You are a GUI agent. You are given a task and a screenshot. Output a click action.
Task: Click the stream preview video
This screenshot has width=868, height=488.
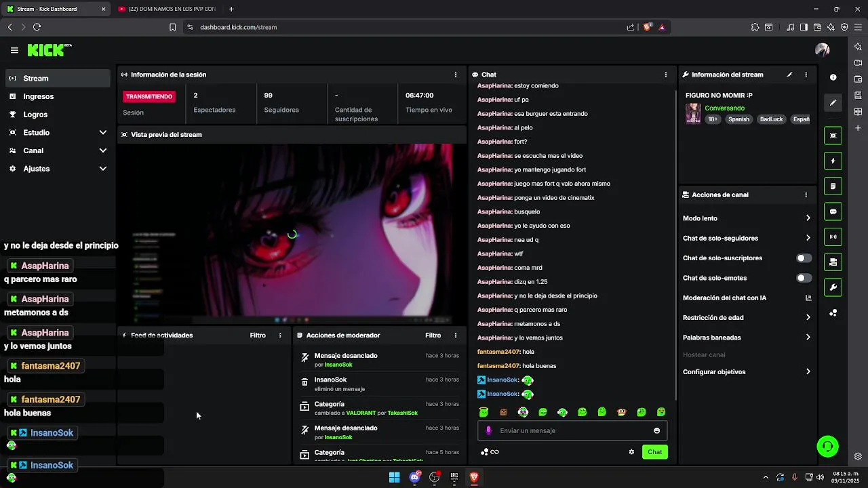click(292, 233)
